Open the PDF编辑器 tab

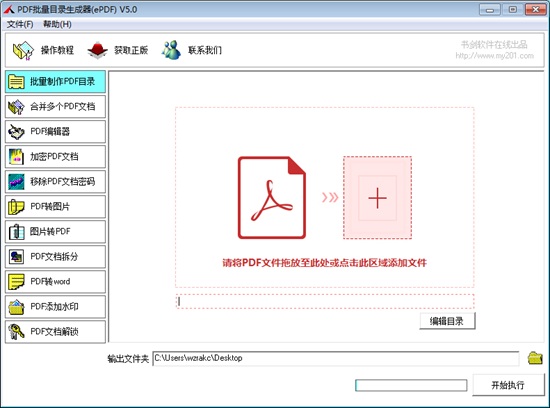(55, 132)
